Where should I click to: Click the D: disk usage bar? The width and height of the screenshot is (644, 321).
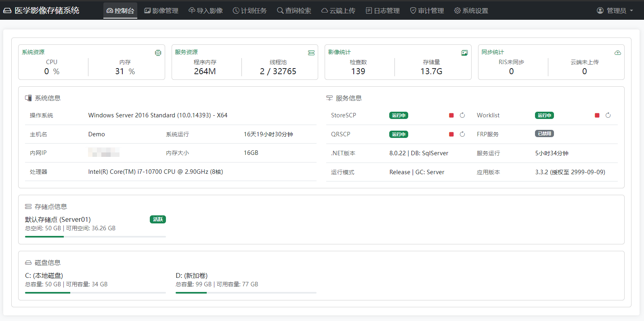pos(246,293)
